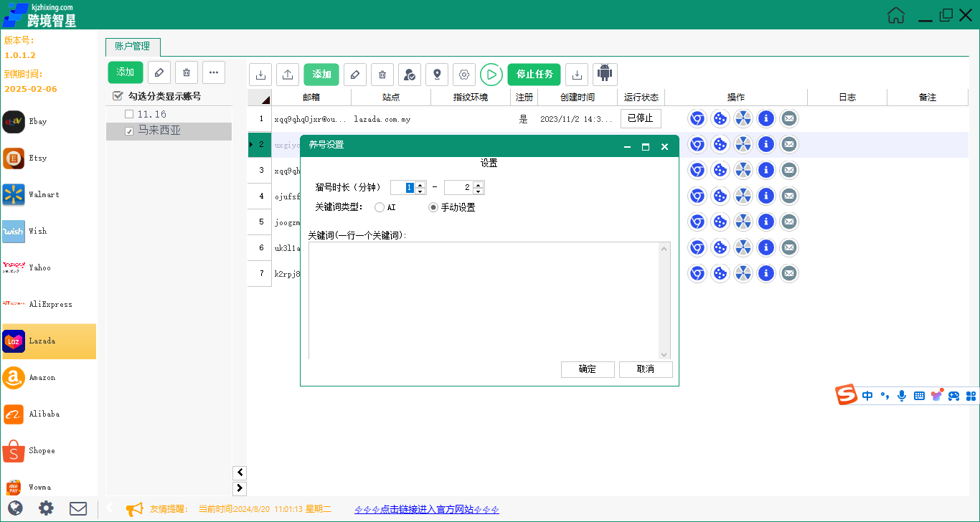Click the trash icon in category panel

(187, 72)
